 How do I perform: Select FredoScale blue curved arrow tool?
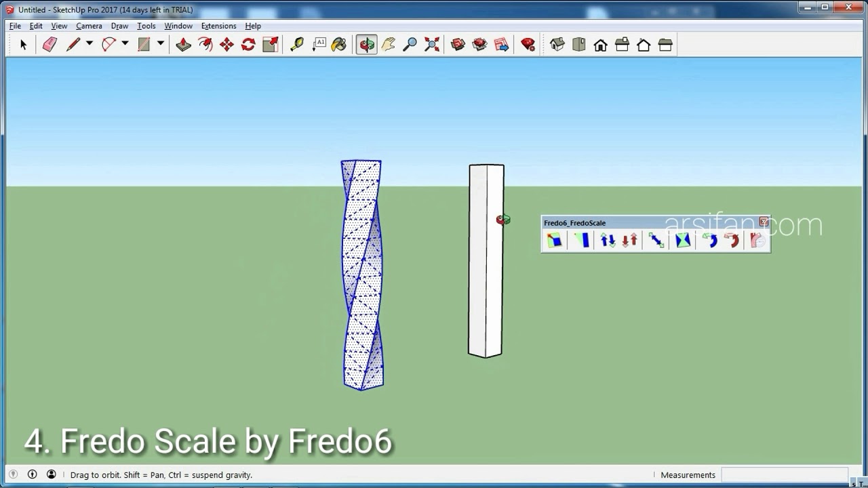[x=710, y=240]
